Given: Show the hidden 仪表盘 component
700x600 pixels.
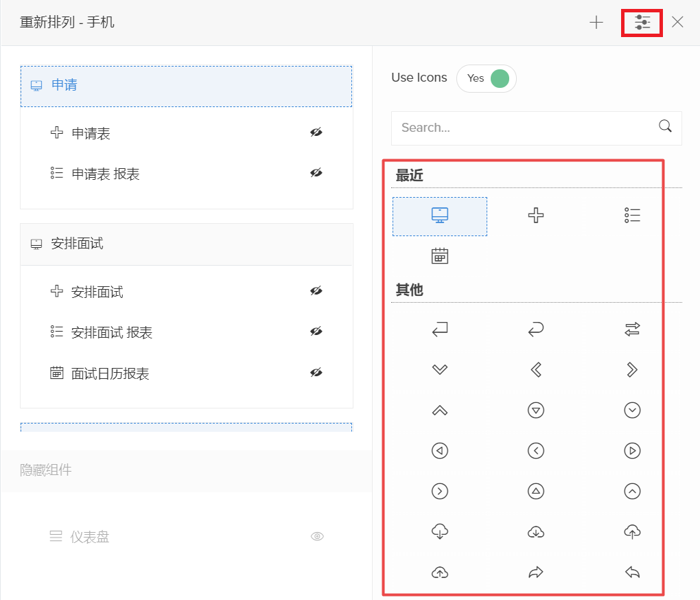Looking at the screenshot, I should pyautogui.click(x=316, y=536).
